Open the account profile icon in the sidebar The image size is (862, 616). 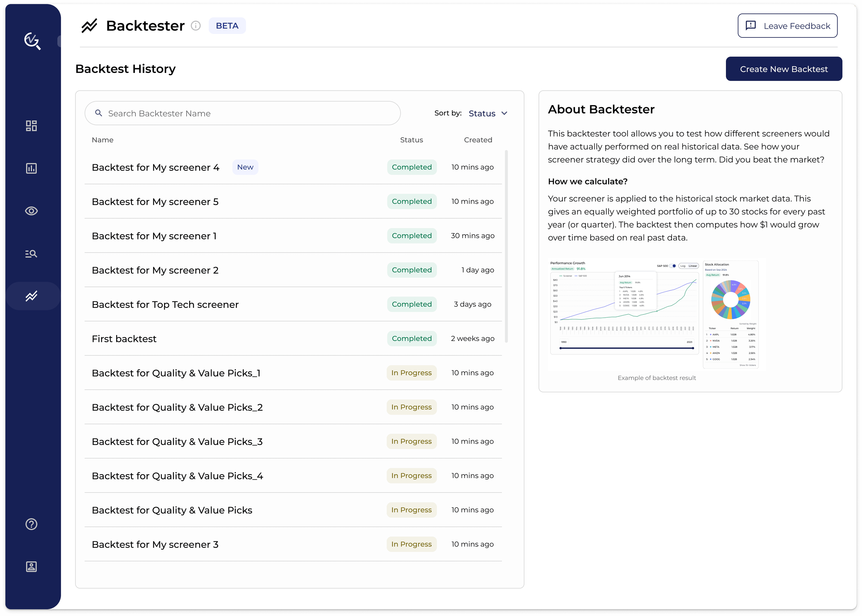[x=31, y=566]
